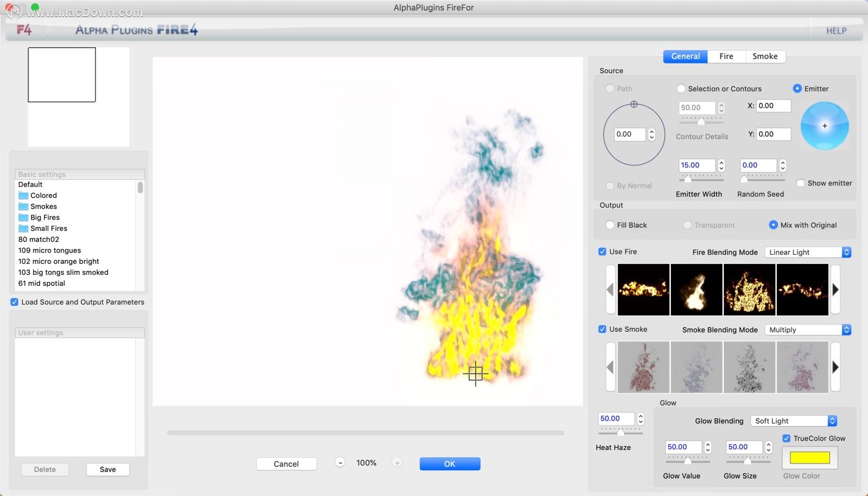Zoom out preview with minus button
The height and width of the screenshot is (496, 868).
coord(340,462)
